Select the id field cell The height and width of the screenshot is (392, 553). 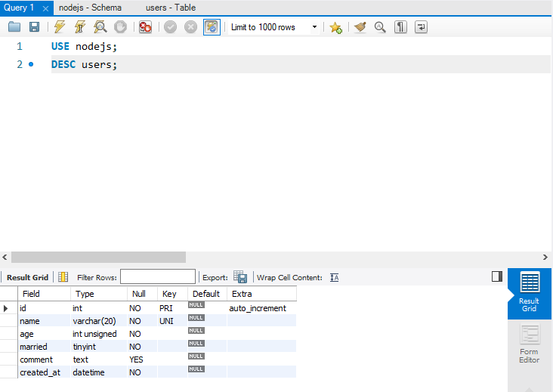click(x=44, y=308)
